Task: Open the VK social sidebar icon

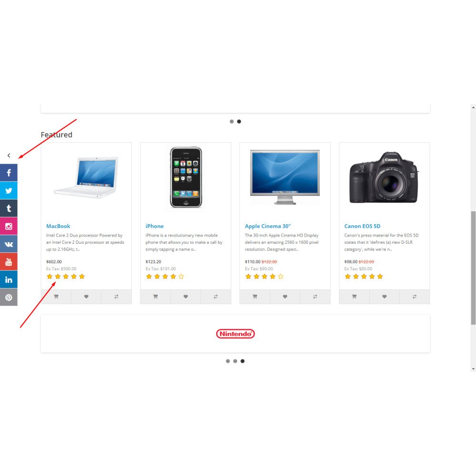Action: [x=9, y=244]
